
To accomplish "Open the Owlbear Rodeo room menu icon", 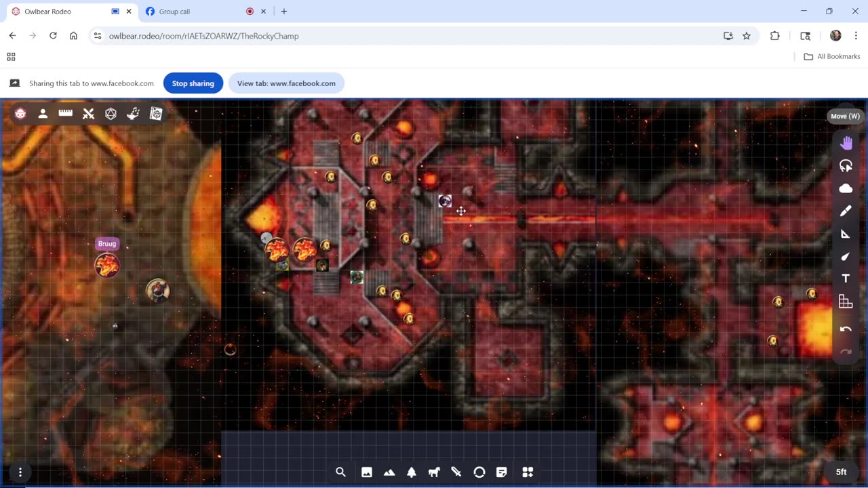I will pos(20,114).
